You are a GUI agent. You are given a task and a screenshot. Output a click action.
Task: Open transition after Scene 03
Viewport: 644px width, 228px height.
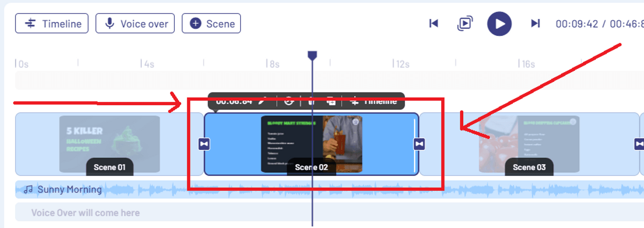[x=639, y=144]
